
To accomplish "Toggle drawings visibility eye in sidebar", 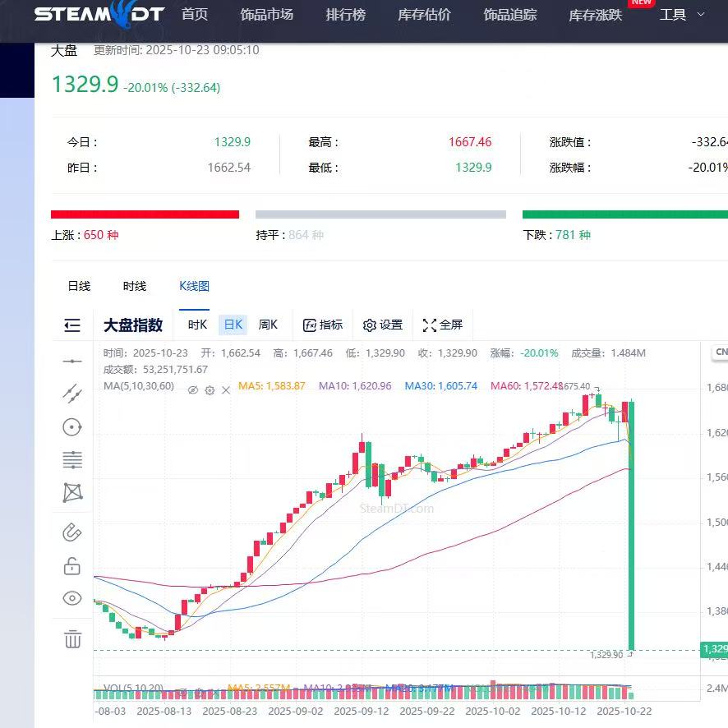I will (x=72, y=599).
